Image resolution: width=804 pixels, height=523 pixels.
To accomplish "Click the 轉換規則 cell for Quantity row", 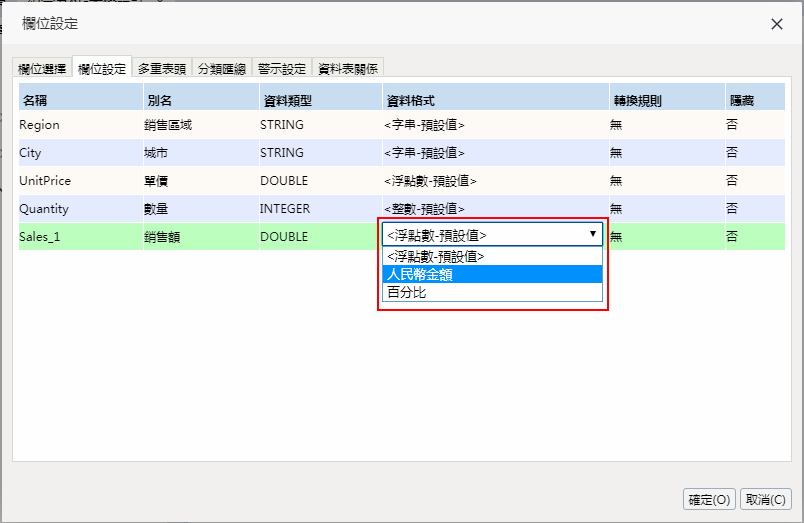I will [x=616, y=209].
